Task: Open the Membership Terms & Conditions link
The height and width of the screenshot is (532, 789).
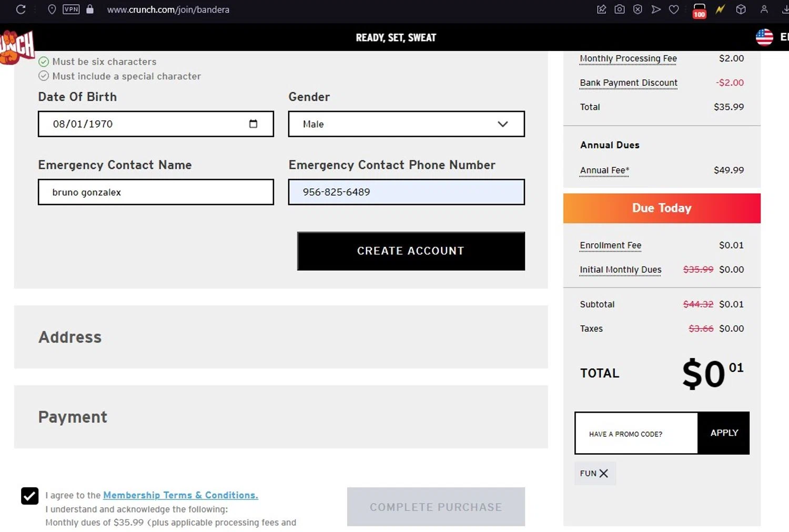Action: tap(180, 495)
